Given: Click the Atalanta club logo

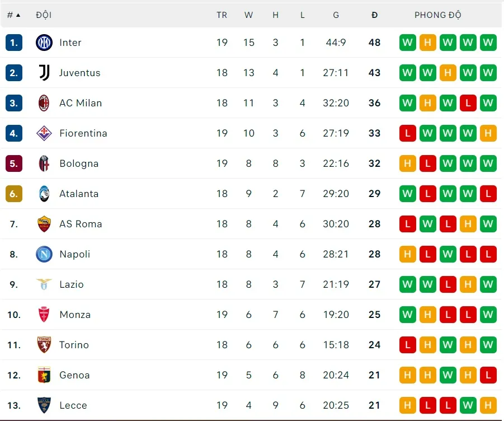Looking at the screenshot, I should pyautogui.click(x=44, y=194).
